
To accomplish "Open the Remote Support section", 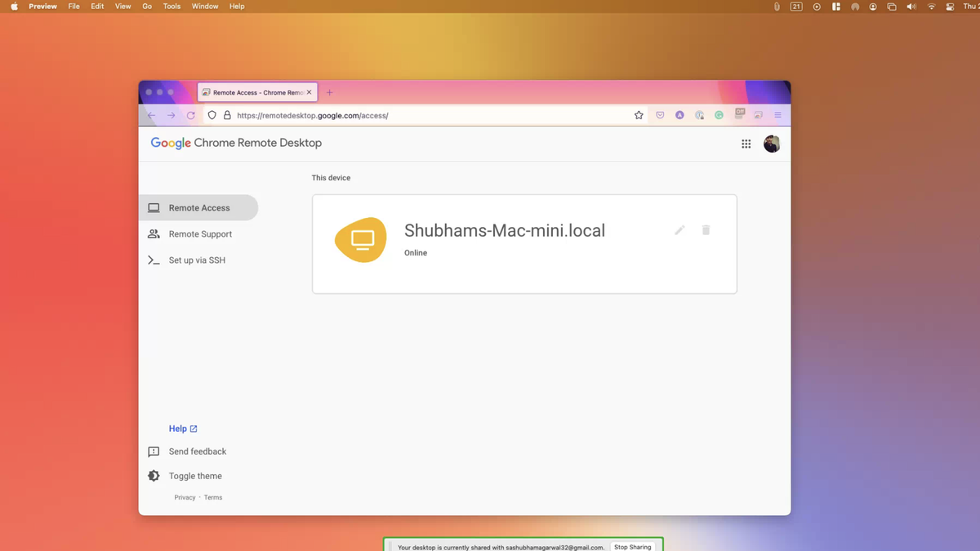I will (199, 233).
